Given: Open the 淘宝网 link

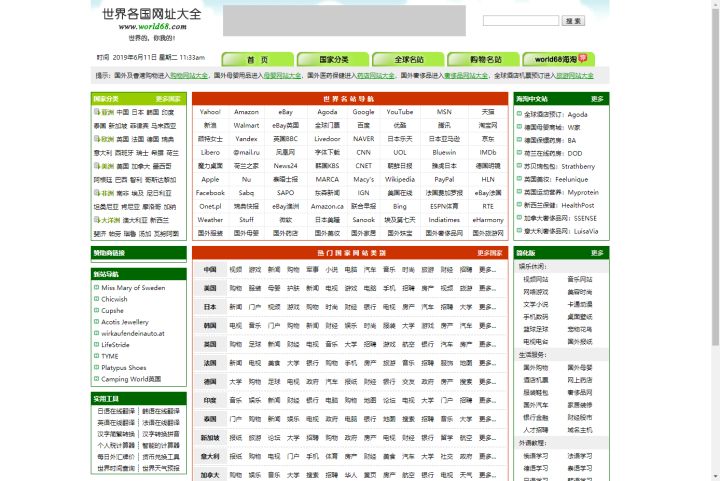Looking at the screenshot, I should pos(488,125).
